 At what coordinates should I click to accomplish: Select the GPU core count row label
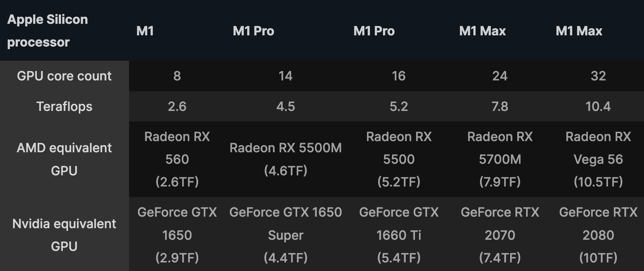coord(64,76)
